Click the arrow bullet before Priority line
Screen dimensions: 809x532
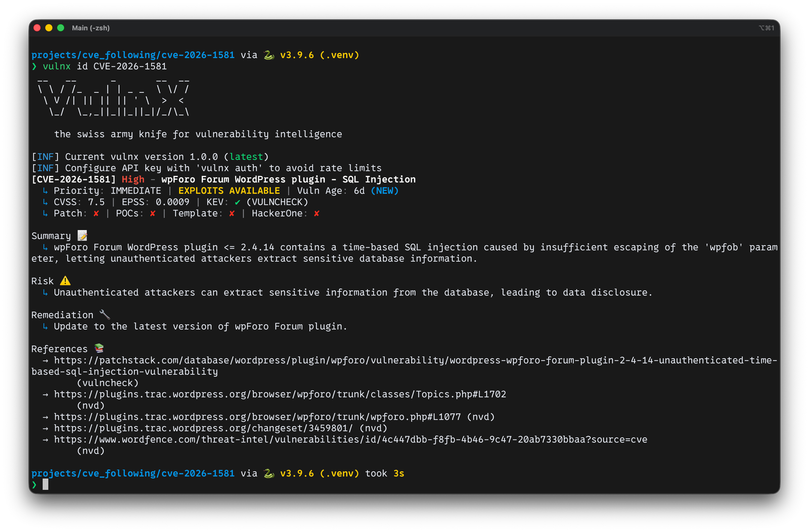coord(46,191)
